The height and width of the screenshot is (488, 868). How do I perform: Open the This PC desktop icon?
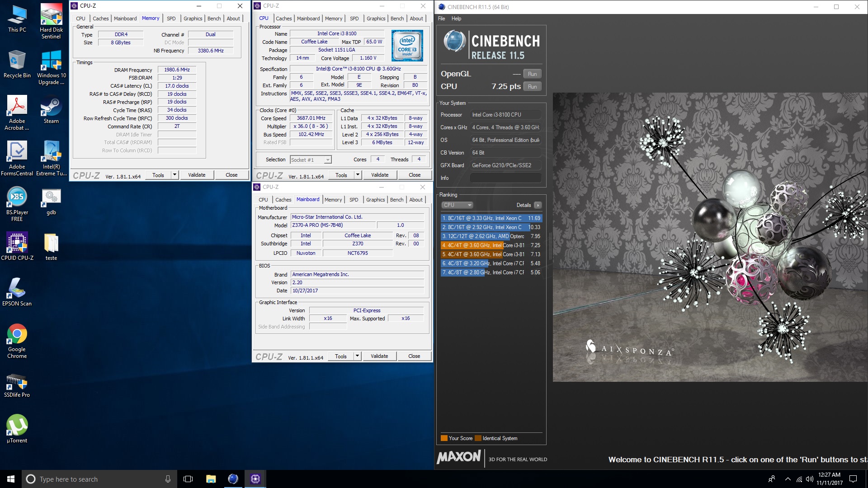coord(17,19)
